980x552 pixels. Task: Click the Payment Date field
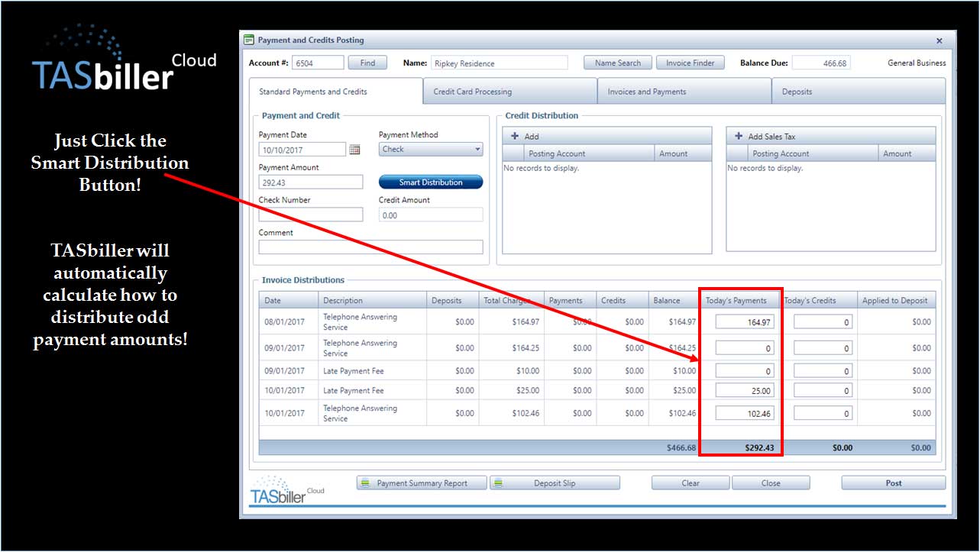(x=302, y=150)
